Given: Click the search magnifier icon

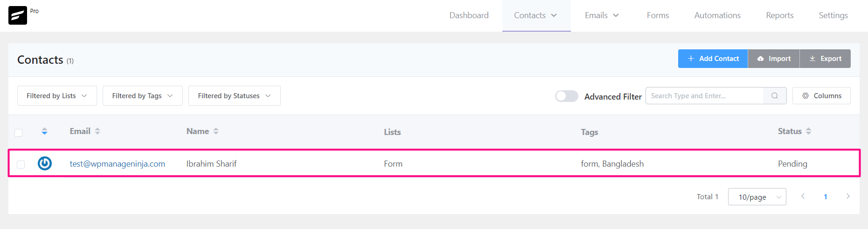Looking at the screenshot, I should pyautogui.click(x=775, y=96).
